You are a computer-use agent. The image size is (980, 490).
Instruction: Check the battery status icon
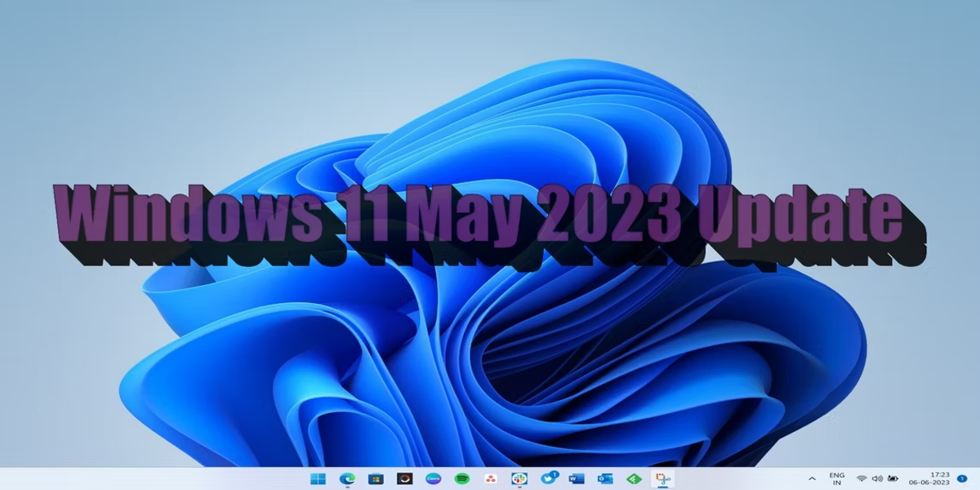click(x=893, y=479)
